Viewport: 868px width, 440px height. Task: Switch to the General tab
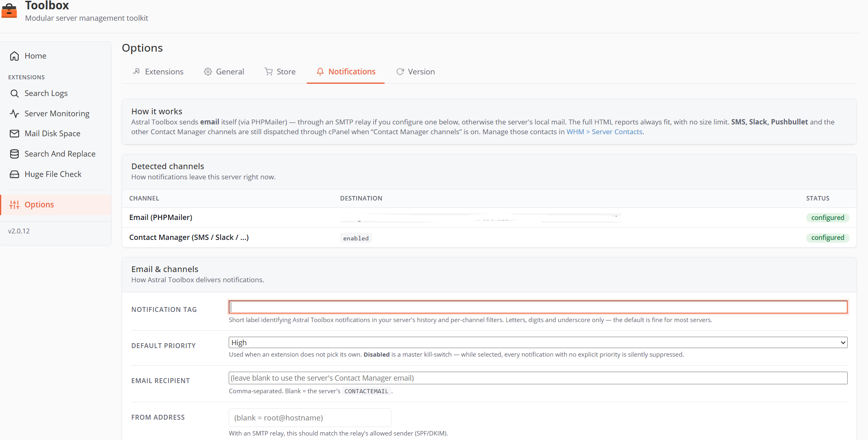[x=224, y=72]
